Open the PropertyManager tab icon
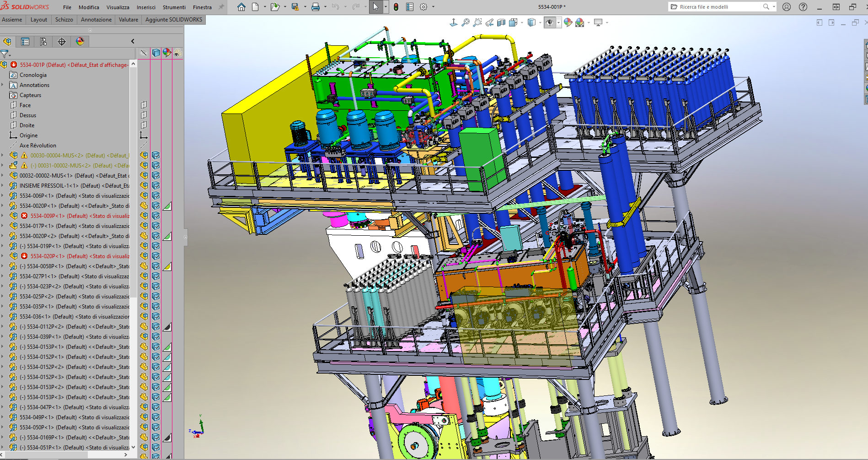Screen dimensions: 868x460 [x=25, y=42]
